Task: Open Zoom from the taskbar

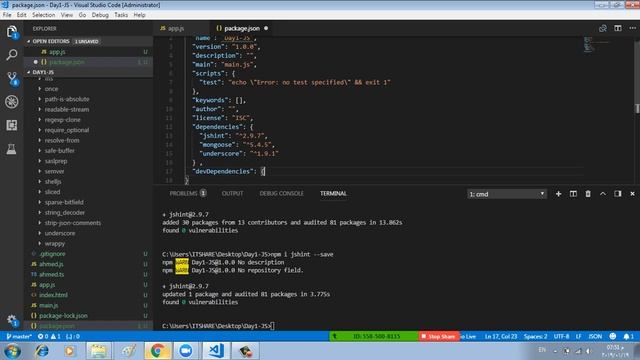Action: click(186, 351)
